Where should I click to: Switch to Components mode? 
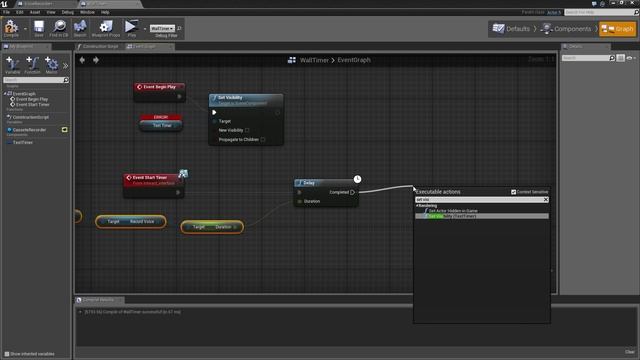566,29
